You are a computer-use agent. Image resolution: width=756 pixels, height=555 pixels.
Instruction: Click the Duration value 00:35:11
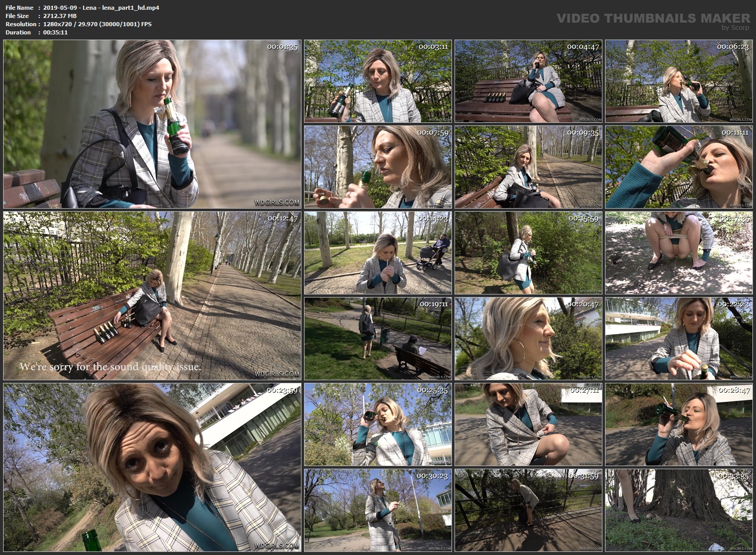coord(55,32)
